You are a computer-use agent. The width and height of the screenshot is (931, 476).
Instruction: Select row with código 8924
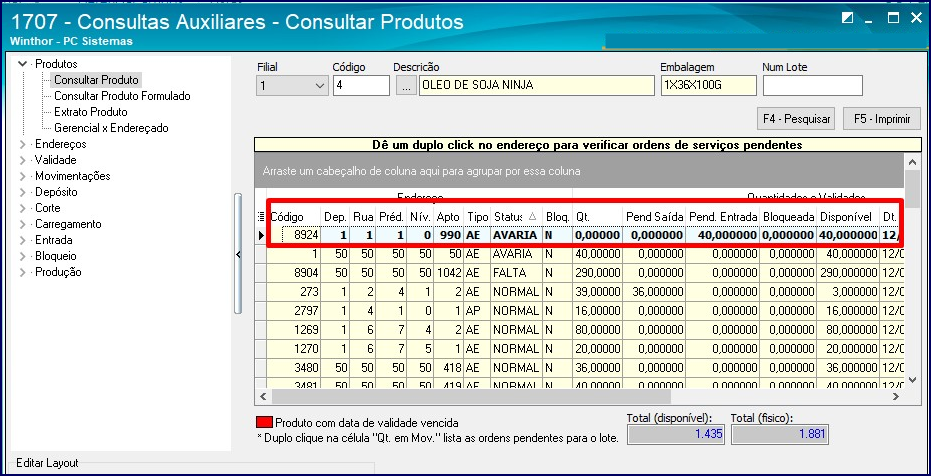point(579,235)
